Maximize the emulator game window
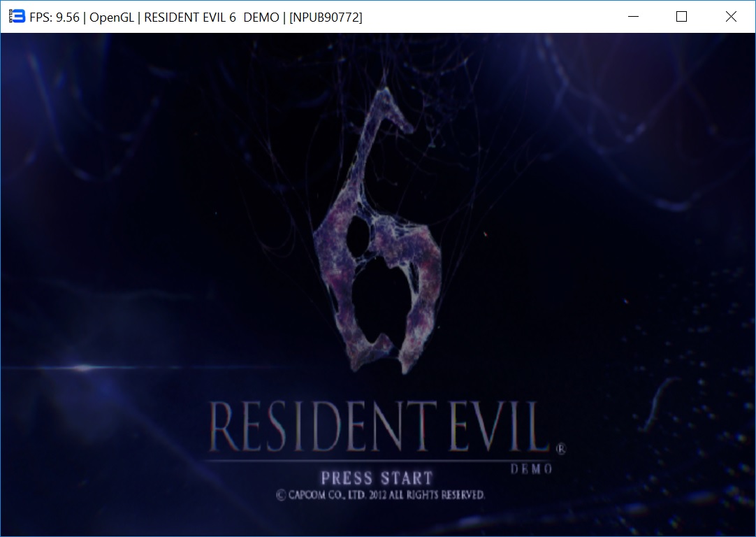756x537 pixels. (x=681, y=16)
